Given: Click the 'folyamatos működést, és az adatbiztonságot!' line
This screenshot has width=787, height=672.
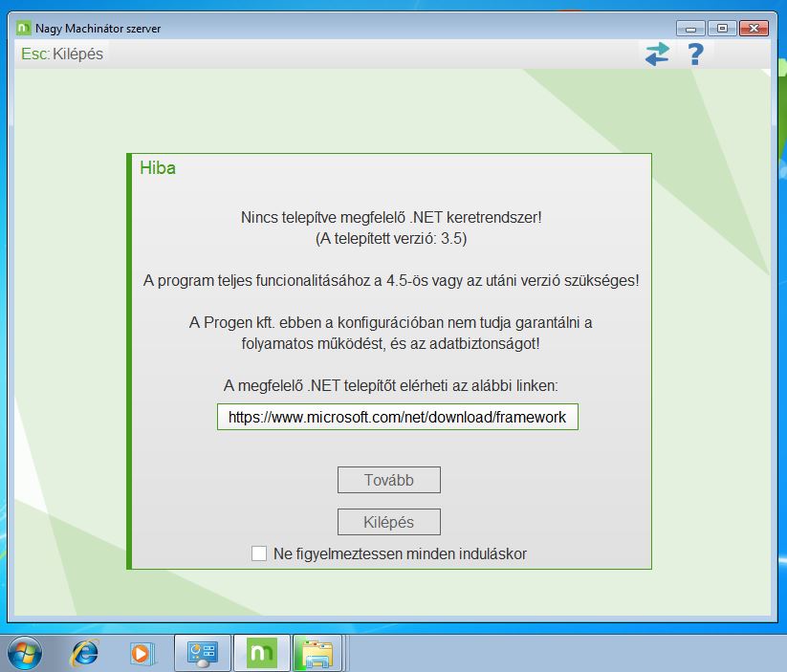Looking at the screenshot, I should coord(390,344).
